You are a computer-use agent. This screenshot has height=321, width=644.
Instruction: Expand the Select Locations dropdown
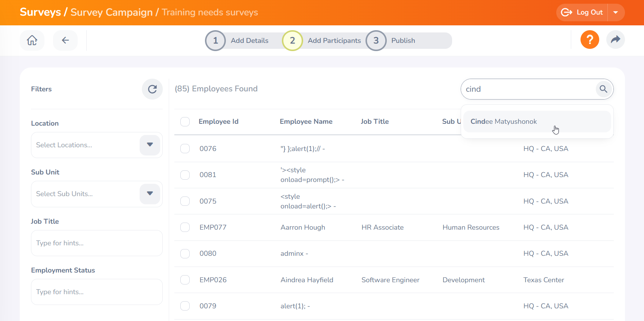point(150,145)
